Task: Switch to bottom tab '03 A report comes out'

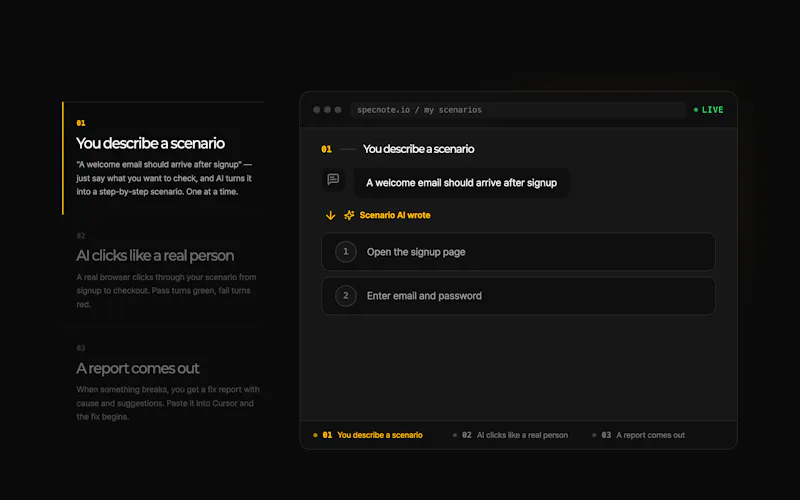Action: click(x=638, y=435)
